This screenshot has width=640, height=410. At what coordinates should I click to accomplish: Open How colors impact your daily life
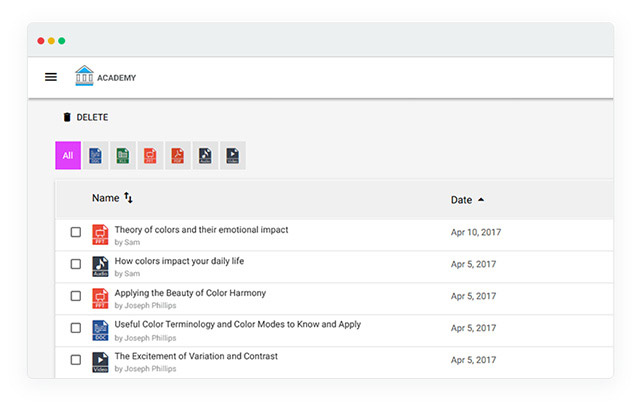pyautogui.click(x=179, y=261)
